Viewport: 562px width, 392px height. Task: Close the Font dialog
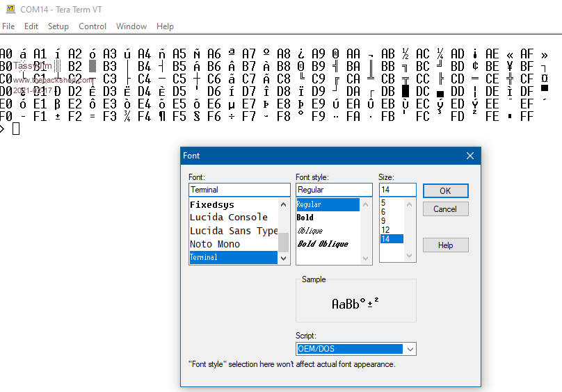469,156
